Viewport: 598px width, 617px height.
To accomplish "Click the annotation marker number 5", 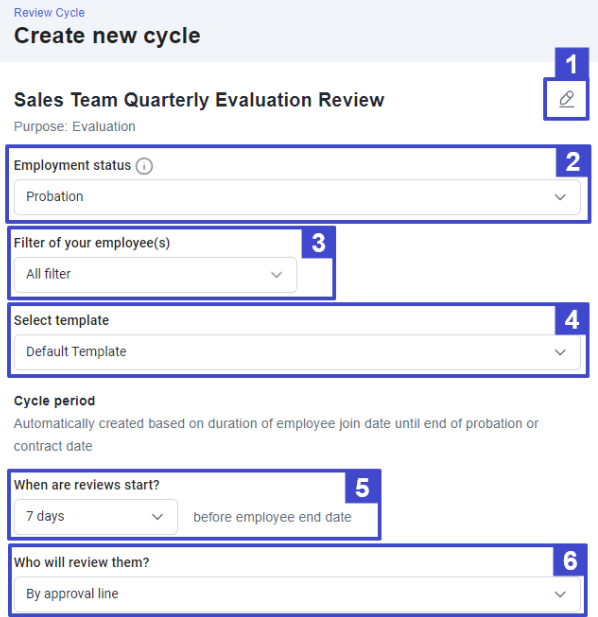I will (362, 487).
